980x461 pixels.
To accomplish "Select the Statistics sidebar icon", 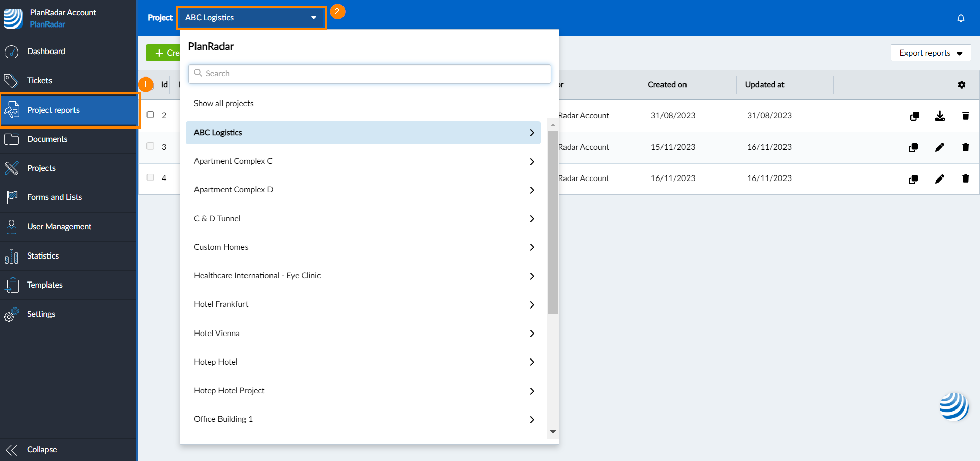I will 12,256.
